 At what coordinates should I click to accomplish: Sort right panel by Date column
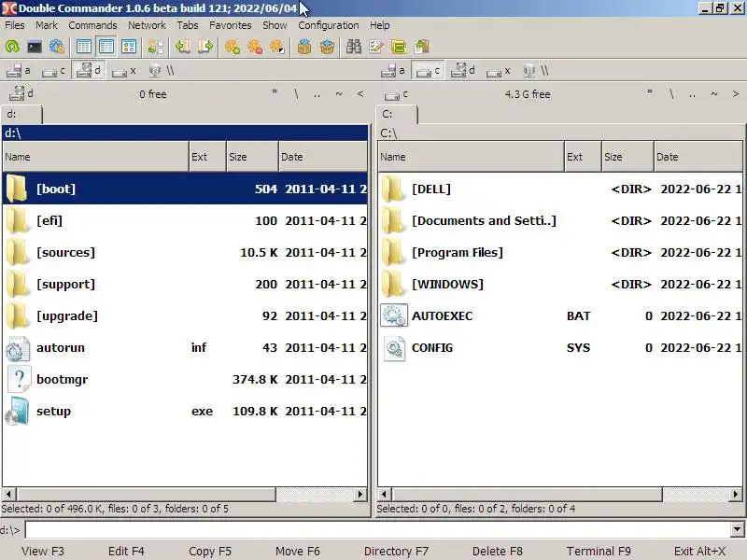click(698, 157)
